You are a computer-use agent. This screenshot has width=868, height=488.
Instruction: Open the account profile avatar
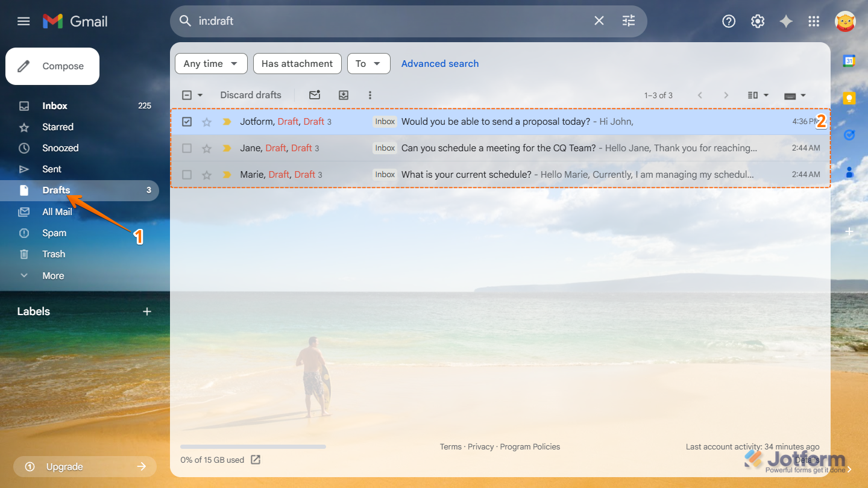point(845,22)
